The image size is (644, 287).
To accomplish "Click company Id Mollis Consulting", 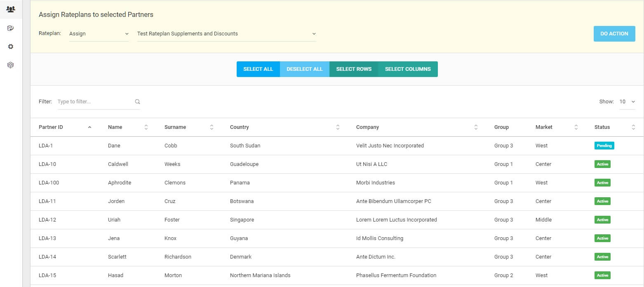I will [x=380, y=238].
